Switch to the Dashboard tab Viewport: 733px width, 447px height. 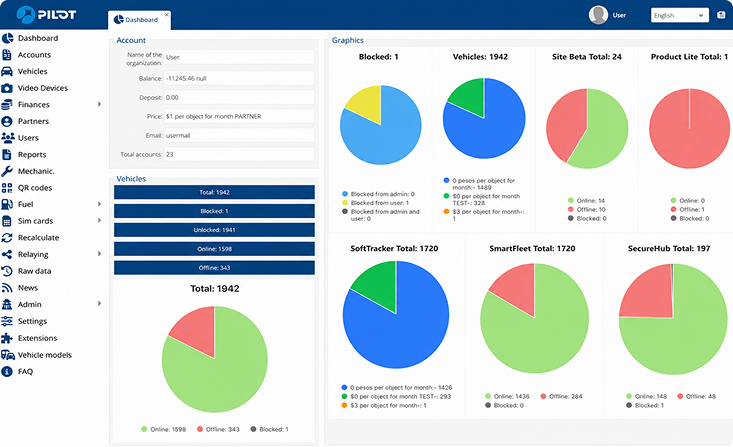tap(139, 20)
